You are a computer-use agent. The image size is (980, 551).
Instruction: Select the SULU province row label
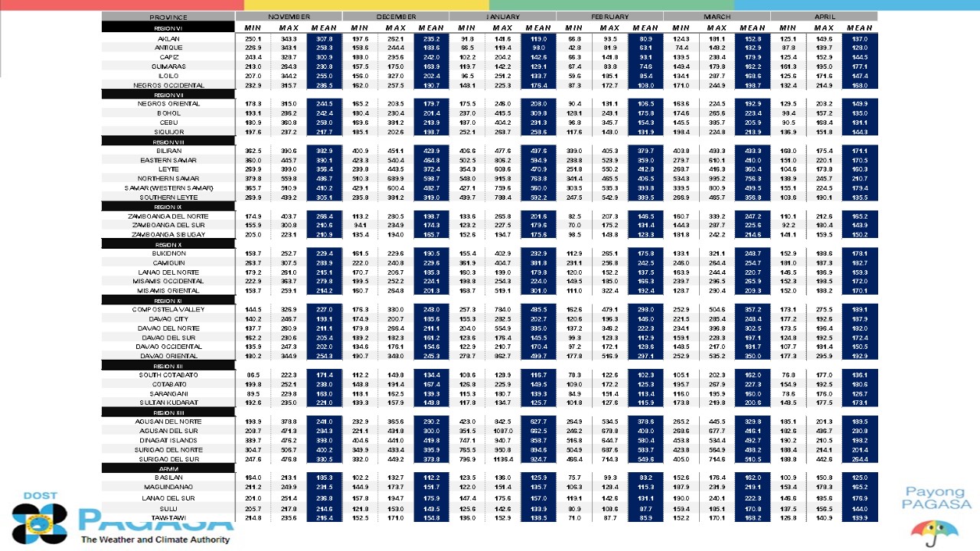(168, 509)
